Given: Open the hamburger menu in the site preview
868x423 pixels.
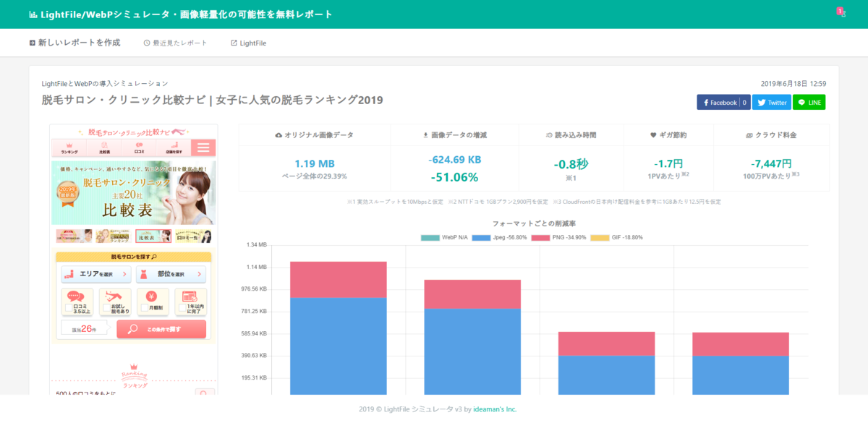Looking at the screenshot, I should [x=203, y=148].
